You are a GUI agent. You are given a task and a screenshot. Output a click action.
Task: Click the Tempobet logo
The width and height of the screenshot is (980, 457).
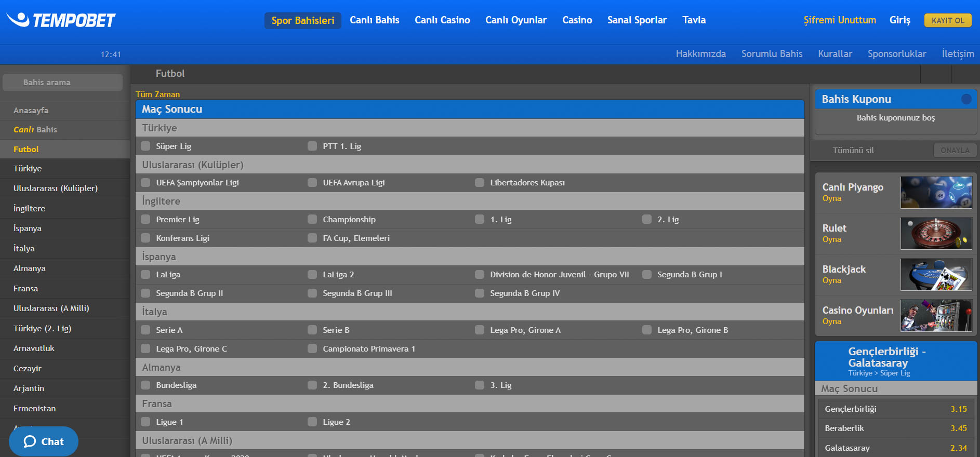tap(61, 20)
